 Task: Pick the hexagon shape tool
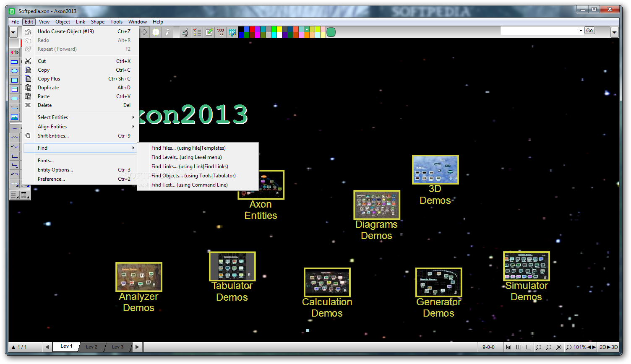tap(14, 99)
